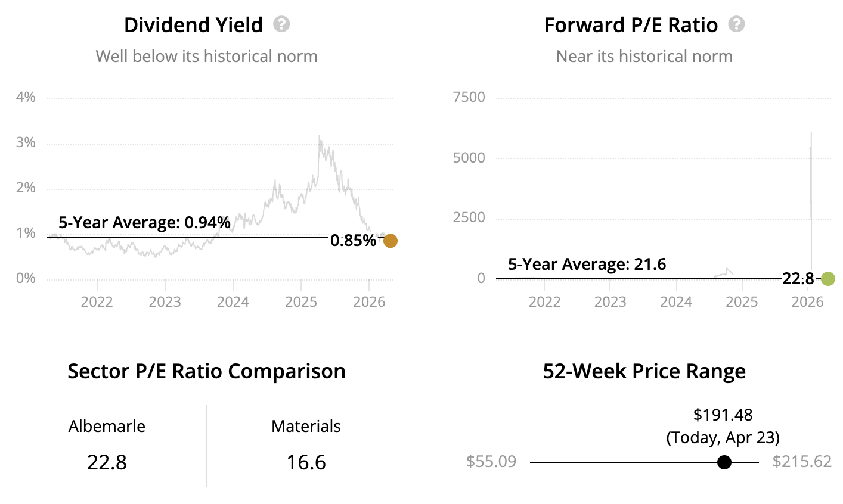This screenshot has width=843, height=504.
Task: Click the Dividend Yield heading
Action: tap(193, 25)
